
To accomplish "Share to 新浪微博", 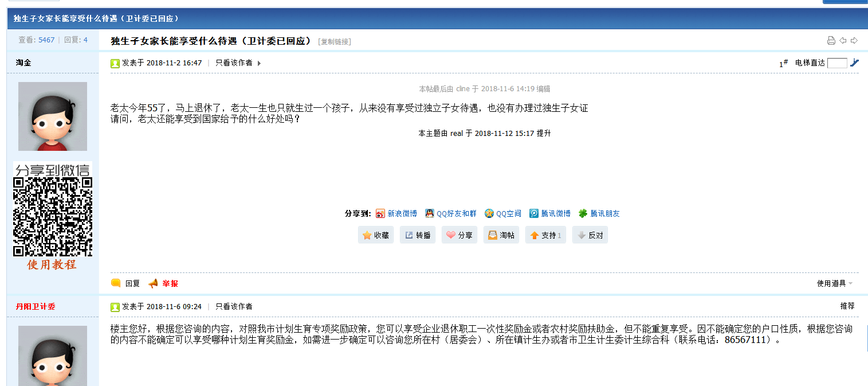I will coord(396,213).
